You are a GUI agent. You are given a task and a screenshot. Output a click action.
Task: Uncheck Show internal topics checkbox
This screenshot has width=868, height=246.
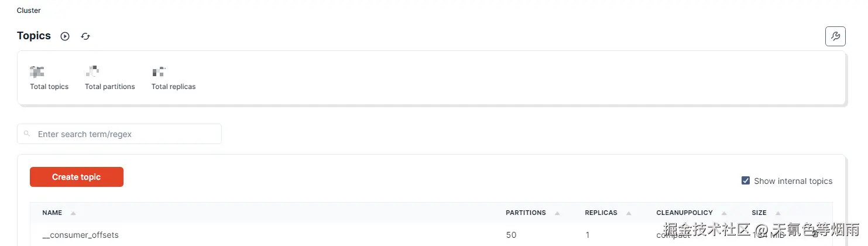coord(746,181)
